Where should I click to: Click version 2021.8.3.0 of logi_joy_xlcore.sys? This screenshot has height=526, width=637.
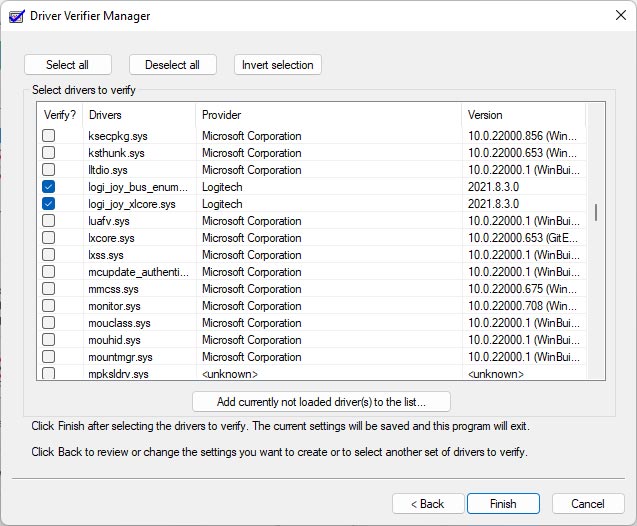[493, 204]
